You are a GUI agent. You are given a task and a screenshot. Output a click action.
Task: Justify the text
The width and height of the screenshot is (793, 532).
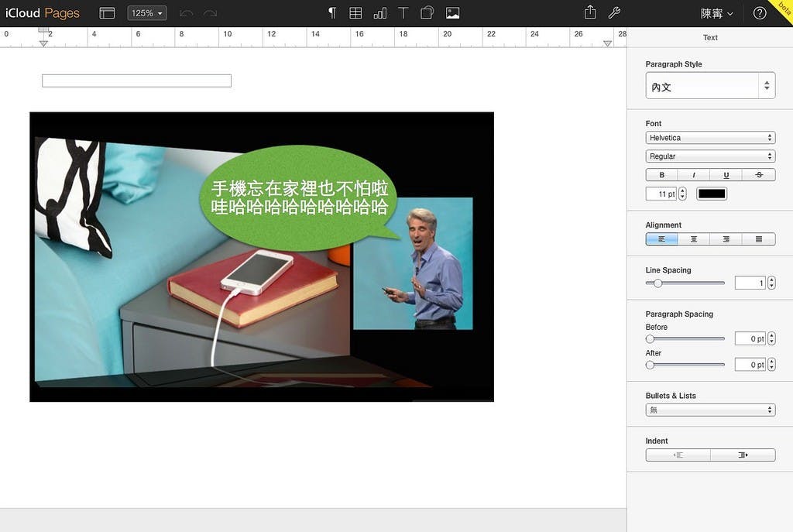759,239
